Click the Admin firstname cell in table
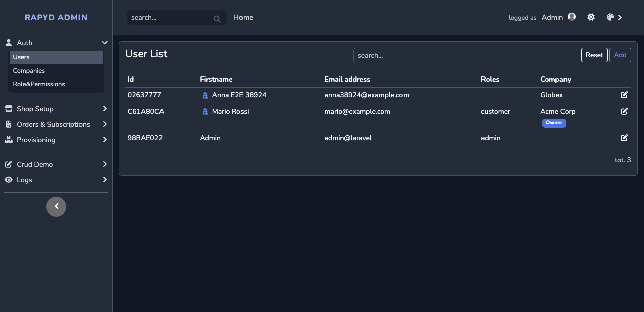 (x=210, y=138)
